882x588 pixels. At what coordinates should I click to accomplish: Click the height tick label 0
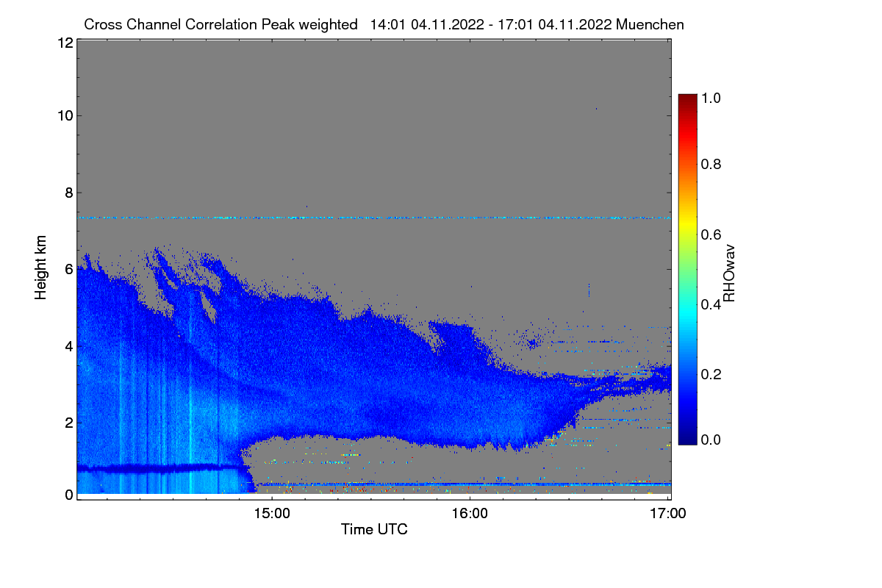[68, 495]
